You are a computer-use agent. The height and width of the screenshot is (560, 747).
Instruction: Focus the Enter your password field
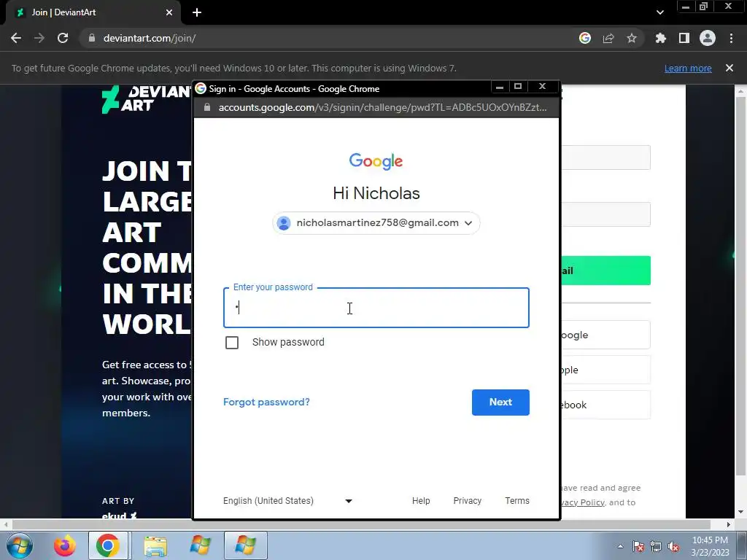tap(376, 308)
